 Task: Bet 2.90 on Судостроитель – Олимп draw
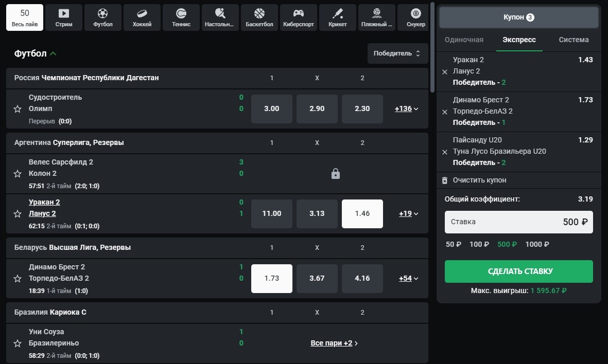coord(317,109)
